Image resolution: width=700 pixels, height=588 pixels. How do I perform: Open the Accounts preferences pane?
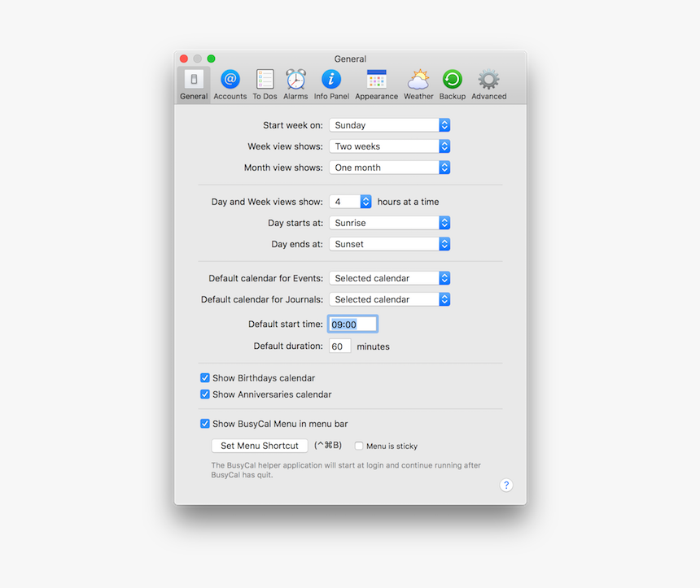click(x=230, y=81)
